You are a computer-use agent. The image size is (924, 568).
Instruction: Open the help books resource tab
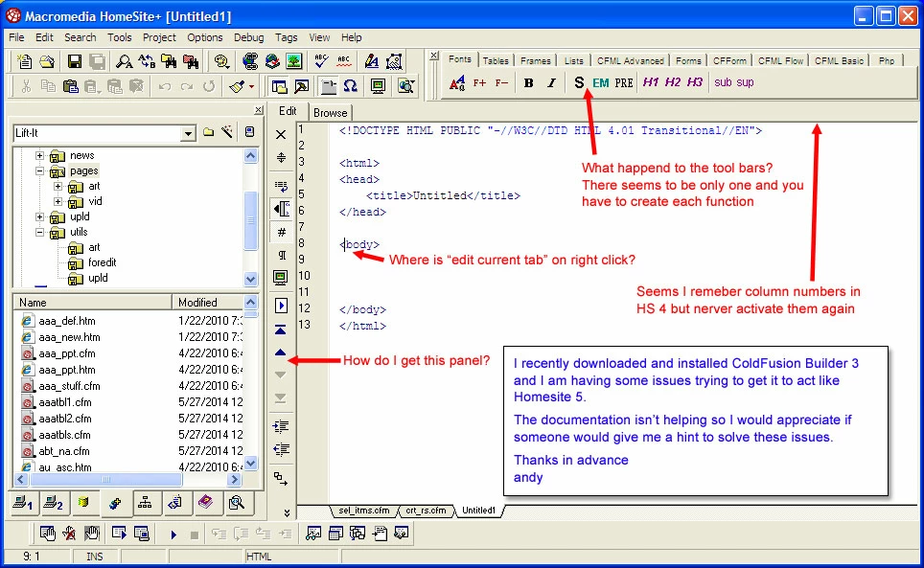coord(205,503)
